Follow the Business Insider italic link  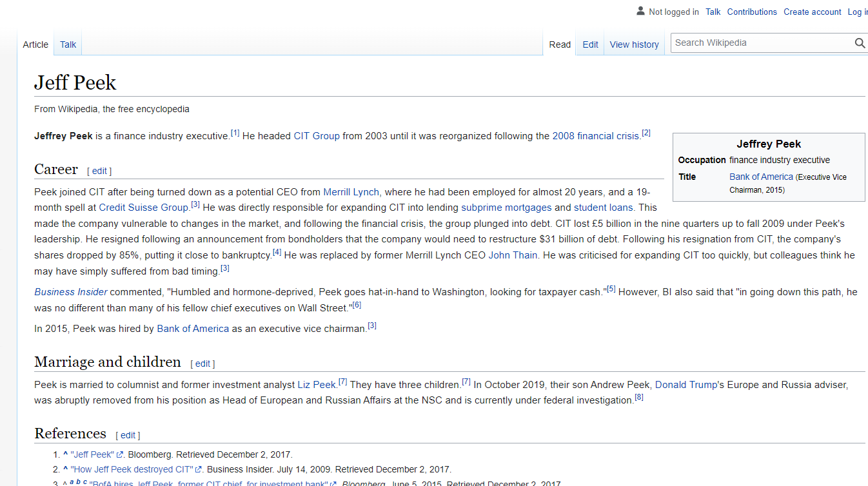(71, 292)
